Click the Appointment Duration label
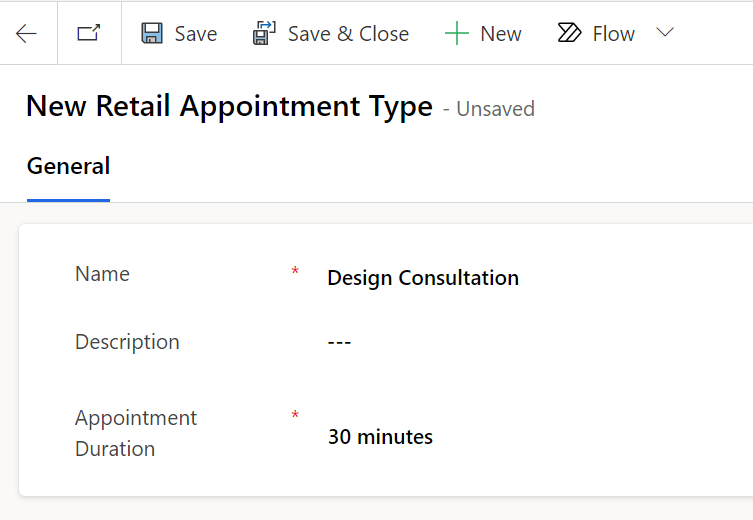The image size is (753, 520). click(136, 434)
